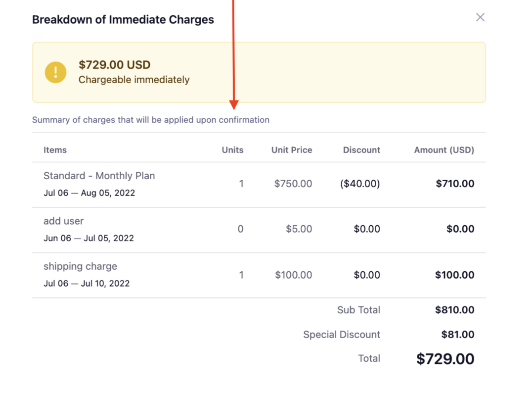532x396 pixels.
Task: Click the Items column header
Action: point(55,150)
